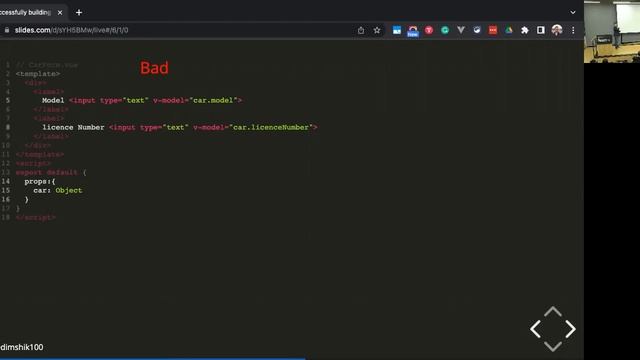Open the Vue devtools extension icon
Image resolution: width=640 pixels, height=360 pixels.
[x=461, y=30]
